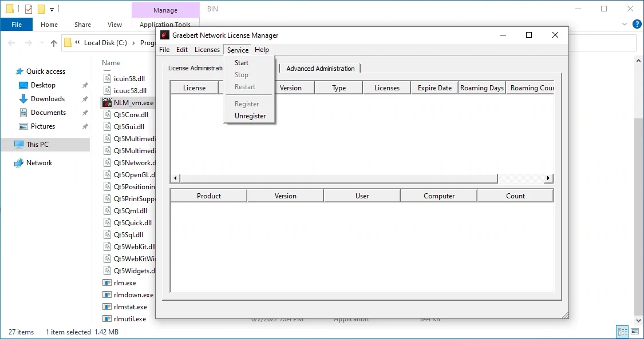This screenshot has height=339, width=644.
Task: Go up one folder level in Explorer
Action: click(53, 43)
